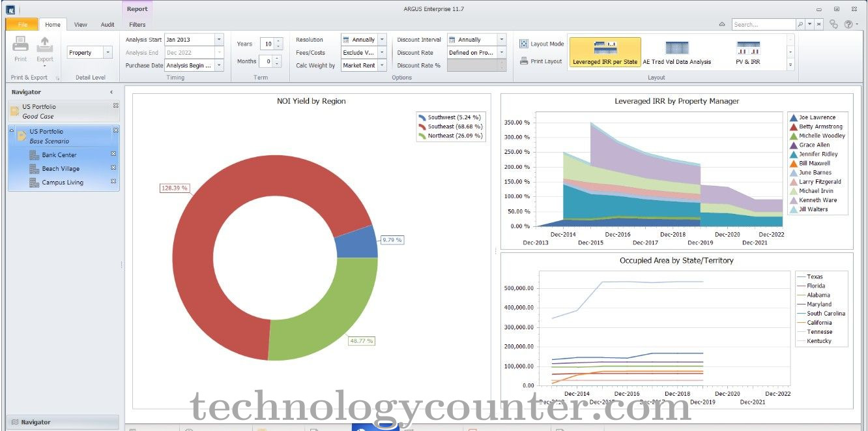
Task: Click the Print Layout button
Action: coord(541,61)
